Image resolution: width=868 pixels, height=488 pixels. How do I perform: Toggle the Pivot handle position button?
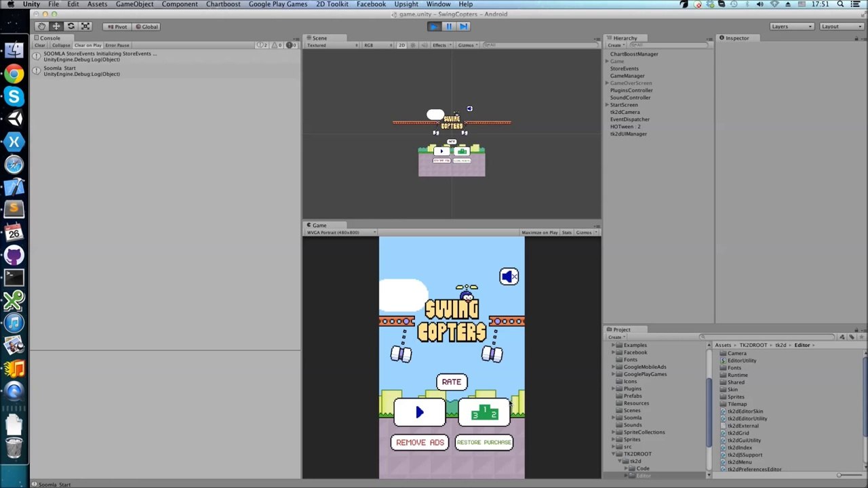click(117, 26)
